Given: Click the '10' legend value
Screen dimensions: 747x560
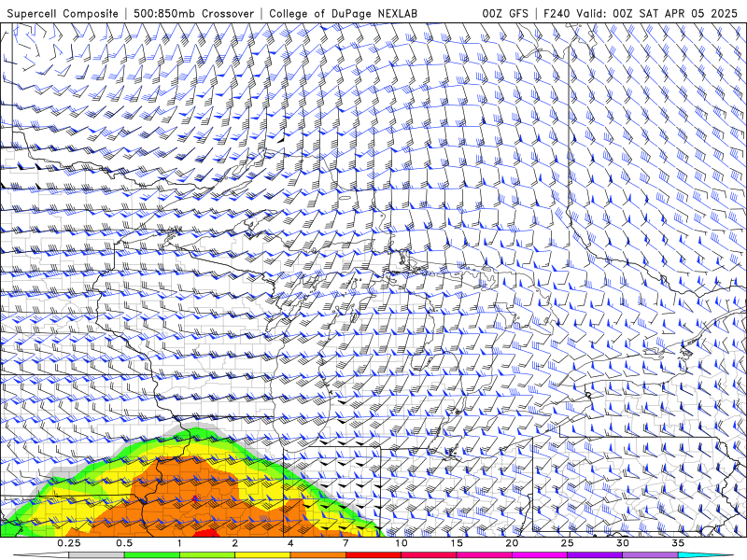Looking at the screenshot, I should tap(402, 543).
